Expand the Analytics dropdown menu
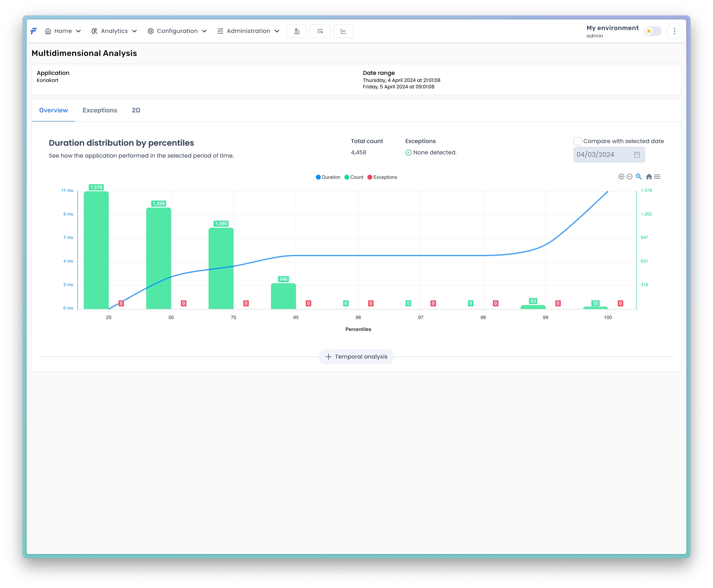Image resolution: width=713 pixels, height=588 pixels. (x=114, y=31)
